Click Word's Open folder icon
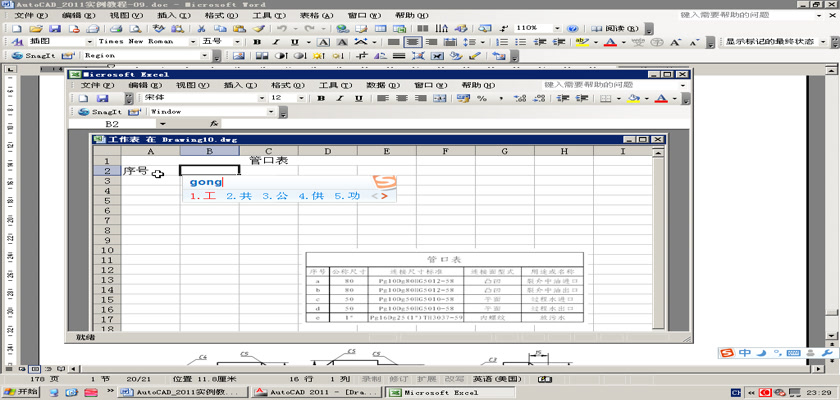Viewport: 840px width, 400px height. click(x=35, y=28)
